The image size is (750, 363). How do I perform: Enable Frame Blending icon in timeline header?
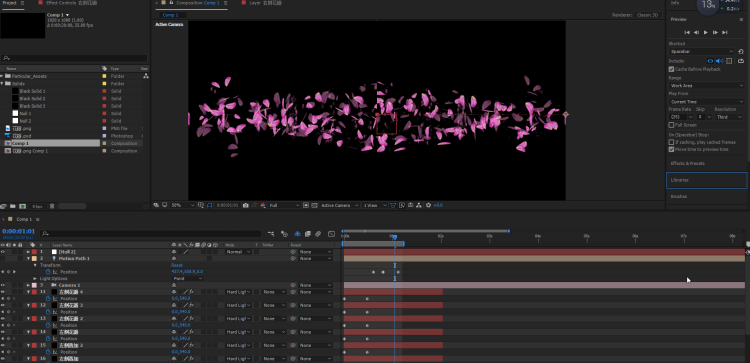coord(308,234)
